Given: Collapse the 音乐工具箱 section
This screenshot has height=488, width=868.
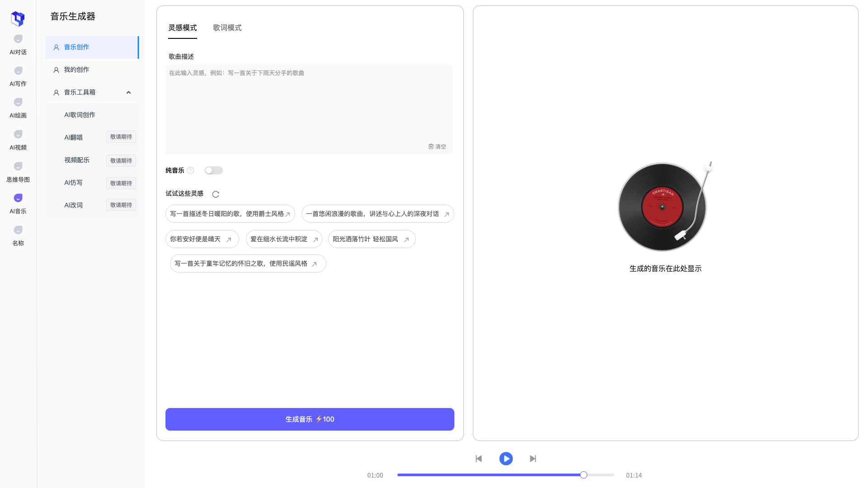Looking at the screenshot, I should (x=128, y=92).
